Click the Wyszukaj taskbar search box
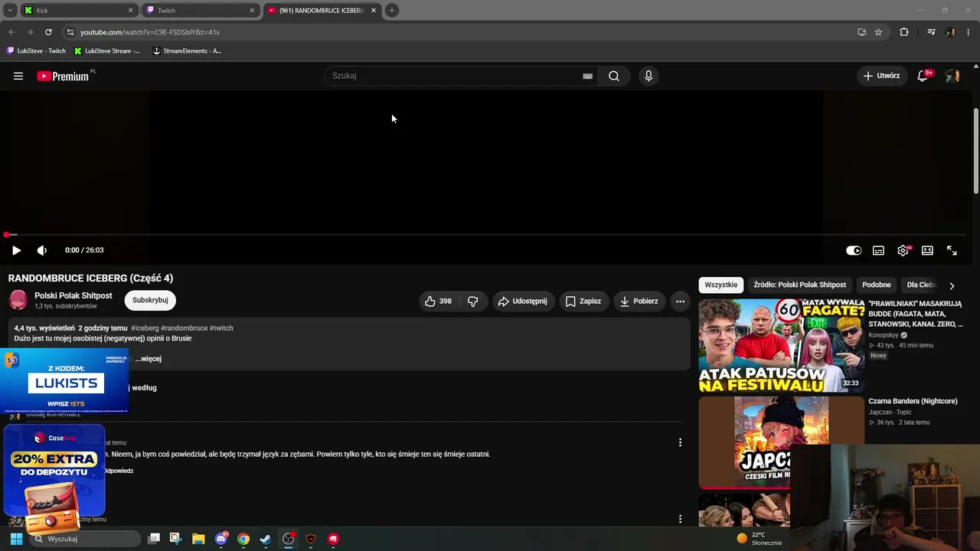The height and width of the screenshot is (551, 980). (84, 539)
